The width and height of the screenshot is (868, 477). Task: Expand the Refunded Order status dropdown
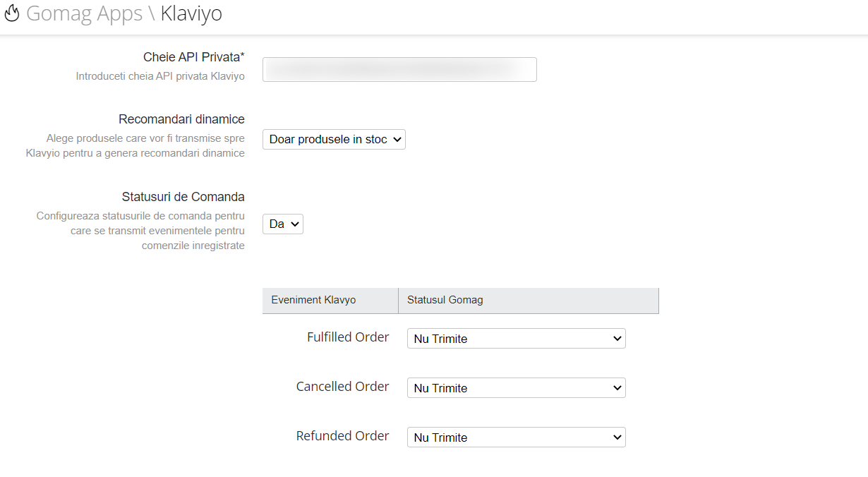(x=517, y=437)
